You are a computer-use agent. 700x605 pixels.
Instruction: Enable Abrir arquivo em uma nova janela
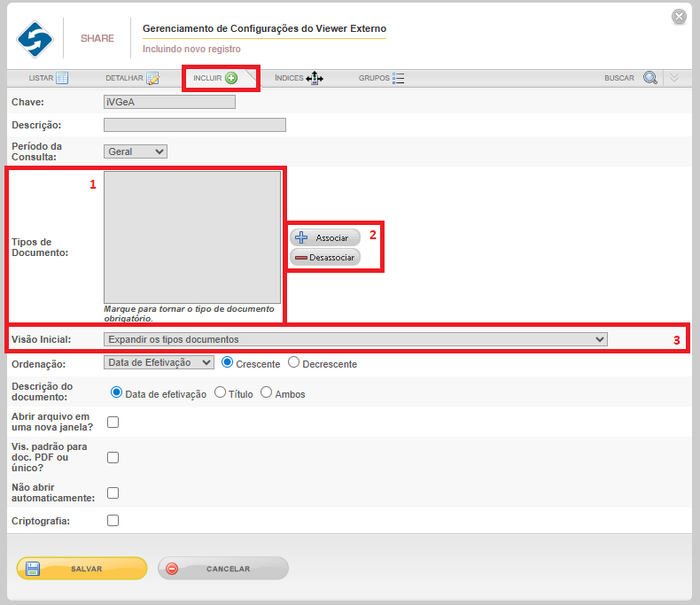point(113,423)
